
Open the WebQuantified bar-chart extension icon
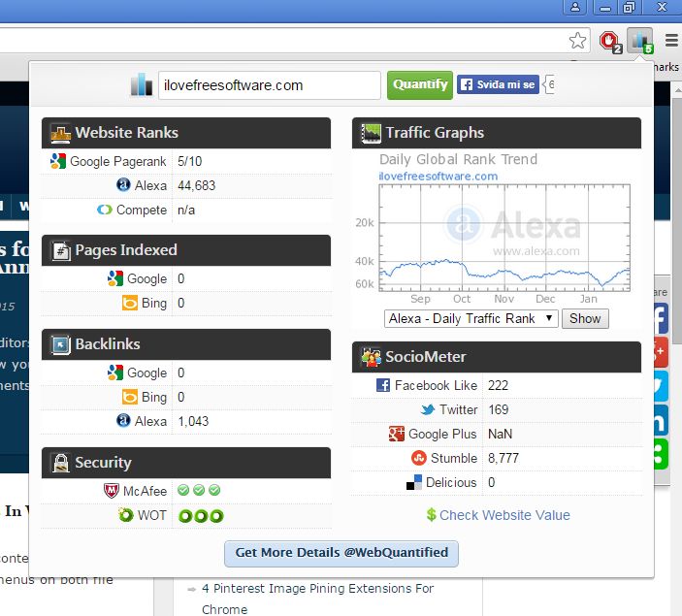[x=640, y=41]
